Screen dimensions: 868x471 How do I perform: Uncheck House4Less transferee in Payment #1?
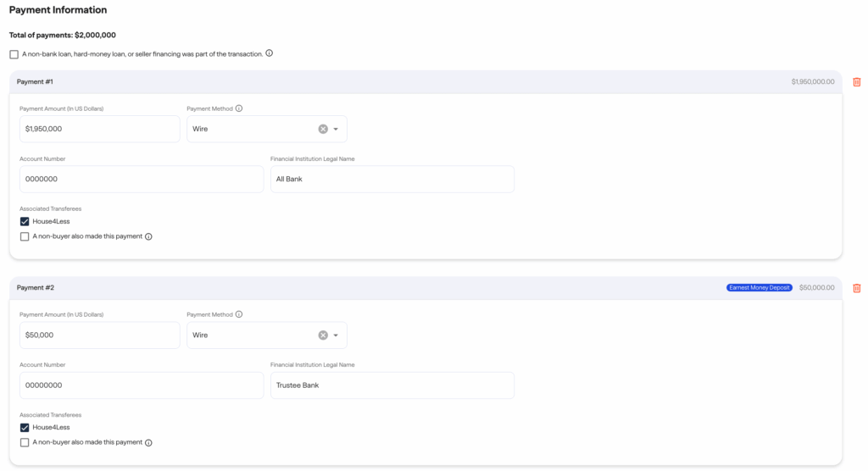click(25, 222)
